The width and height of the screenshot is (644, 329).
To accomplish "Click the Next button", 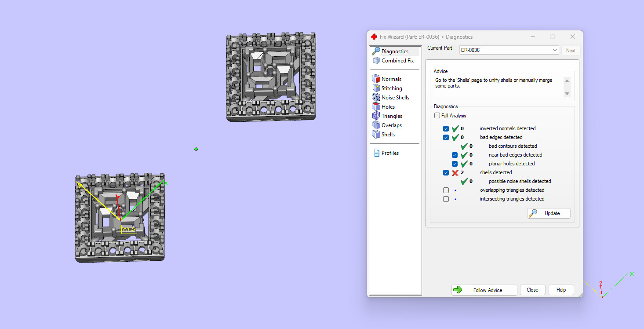I will point(571,51).
